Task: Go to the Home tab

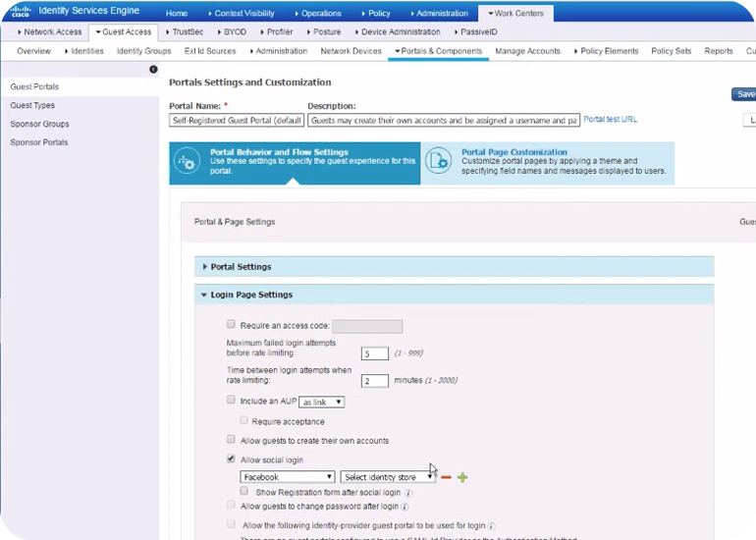Action: pyautogui.click(x=177, y=14)
